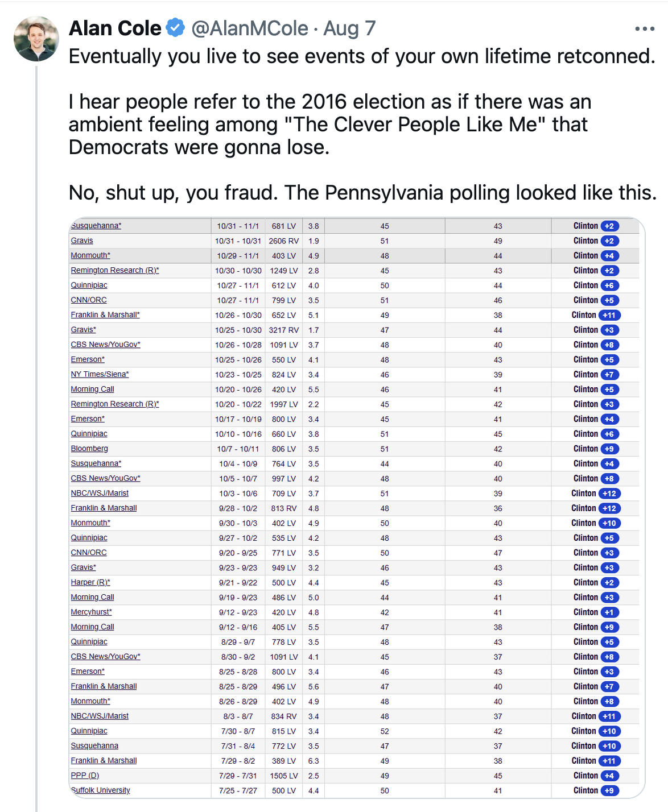
Task: Click Clinton +1 spread in Mercyhurst row
Action: click(609, 612)
